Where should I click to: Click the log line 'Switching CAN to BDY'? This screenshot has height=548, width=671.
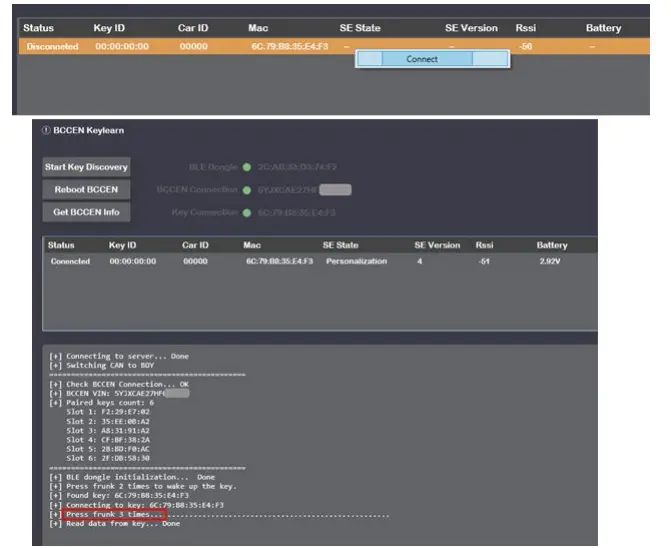(101, 366)
